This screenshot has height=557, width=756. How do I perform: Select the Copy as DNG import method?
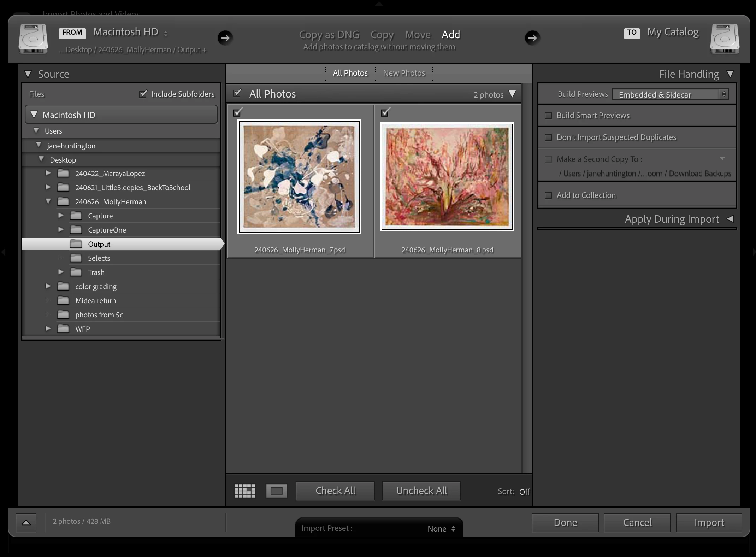[329, 35]
